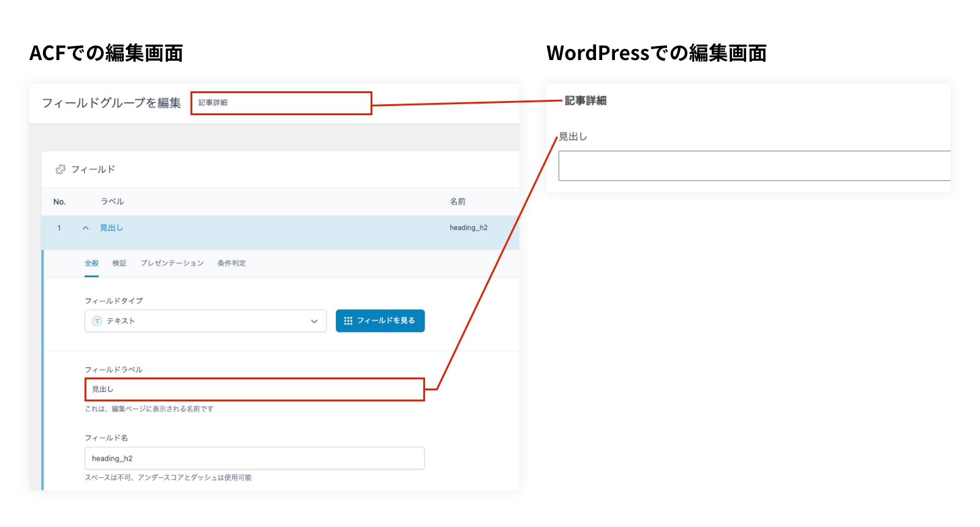Click the フィールド puzzle icon
980x527 pixels.
pos(60,169)
